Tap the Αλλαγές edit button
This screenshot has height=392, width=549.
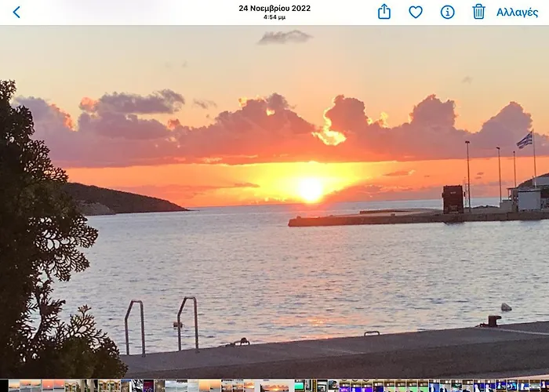[x=517, y=12]
